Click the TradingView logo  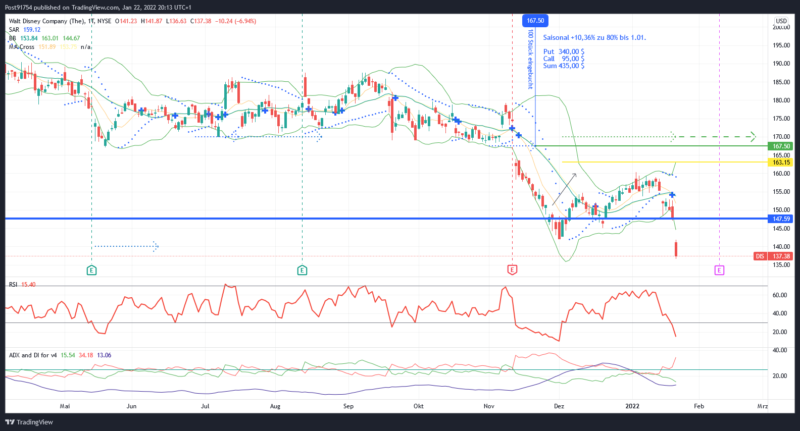28,421
